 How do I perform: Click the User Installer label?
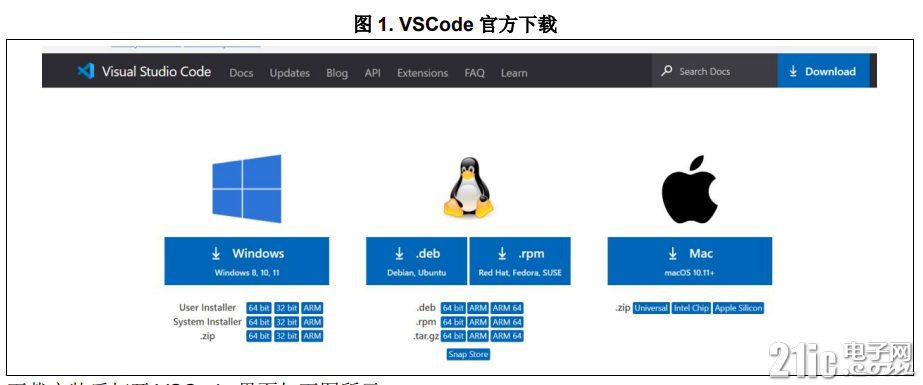point(208,307)
